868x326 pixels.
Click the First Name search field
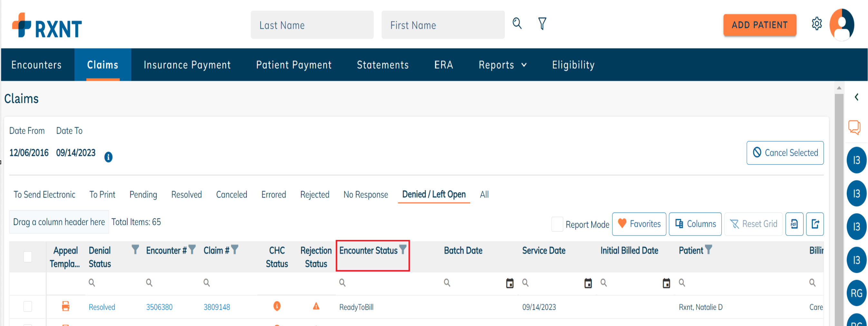443,25
